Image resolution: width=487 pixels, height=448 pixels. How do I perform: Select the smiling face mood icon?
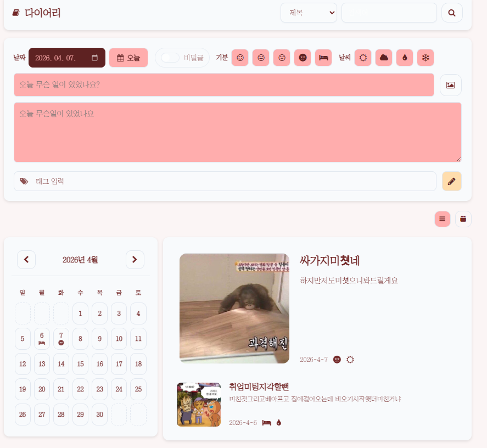(240, 58)
